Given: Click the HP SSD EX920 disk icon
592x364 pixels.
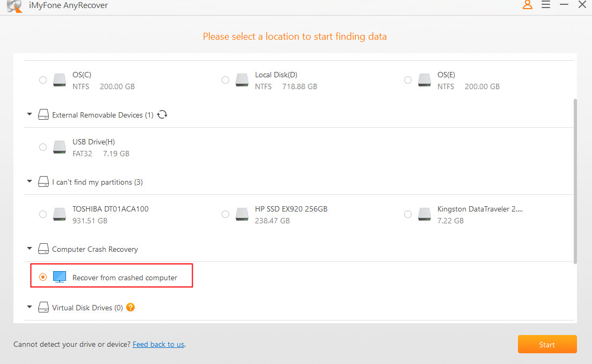Looking at the screenshot, I should tap(242, 214).
